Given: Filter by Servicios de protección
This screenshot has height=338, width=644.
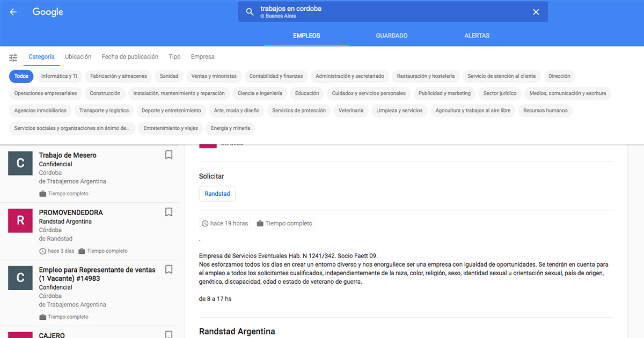Looking at the screenshot, I should pyautogui.click(x=299, y=111).
